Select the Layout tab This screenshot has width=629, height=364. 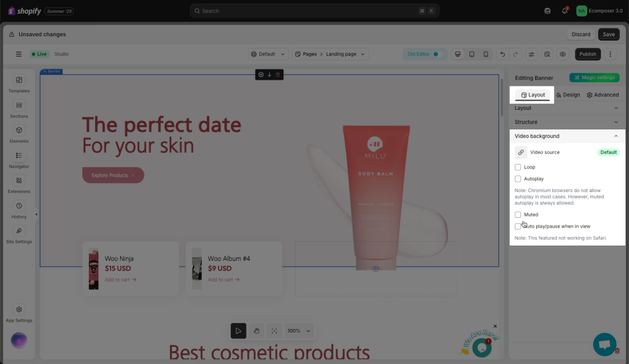[533, 95]
